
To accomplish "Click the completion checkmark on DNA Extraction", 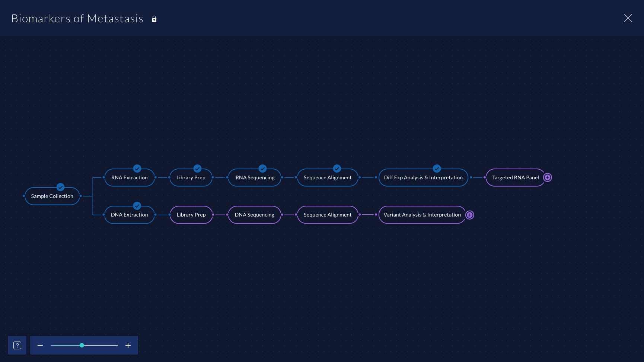I will click(x=137, y=206).
